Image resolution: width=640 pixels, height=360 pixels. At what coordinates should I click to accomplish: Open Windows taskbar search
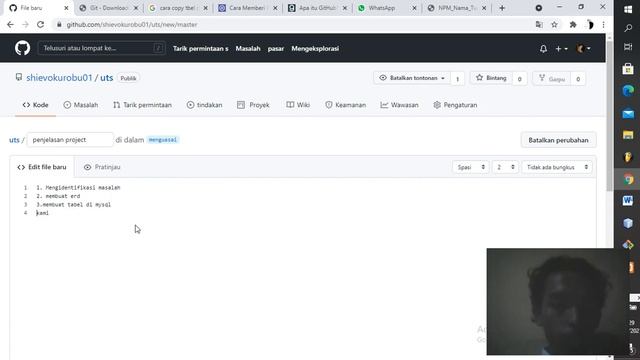(628, 28)
